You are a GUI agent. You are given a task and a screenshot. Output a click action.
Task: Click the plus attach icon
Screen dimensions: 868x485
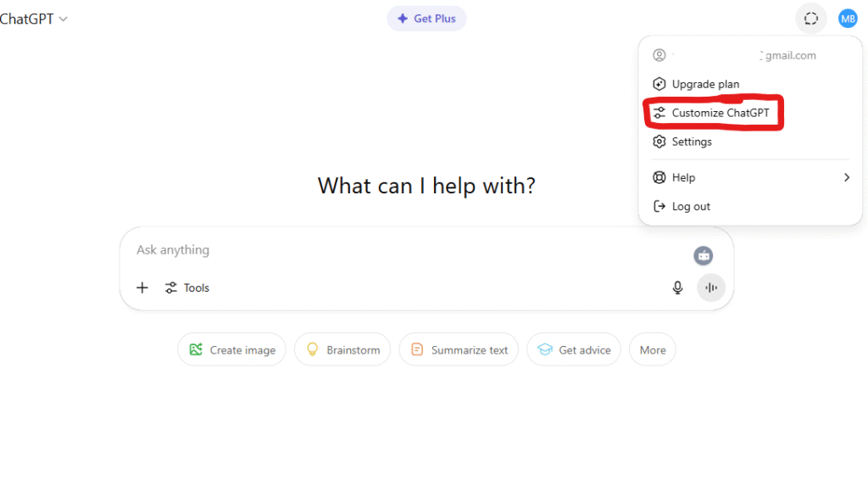[142, 288]
